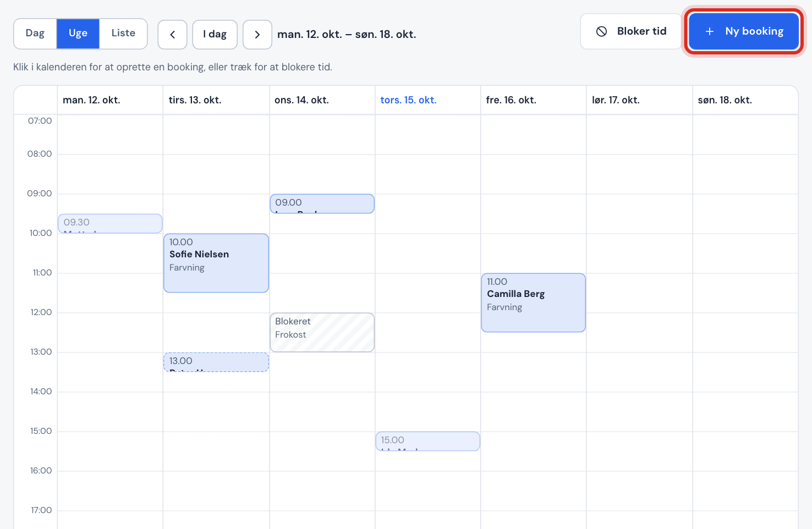Open Sofie Nielsen's 10.00 Farvning booking

pyautogui.click(x=216, y=263)
